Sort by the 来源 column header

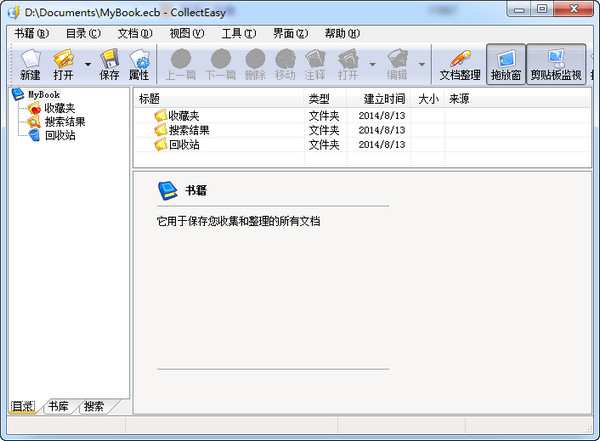(x=517, y=99)
